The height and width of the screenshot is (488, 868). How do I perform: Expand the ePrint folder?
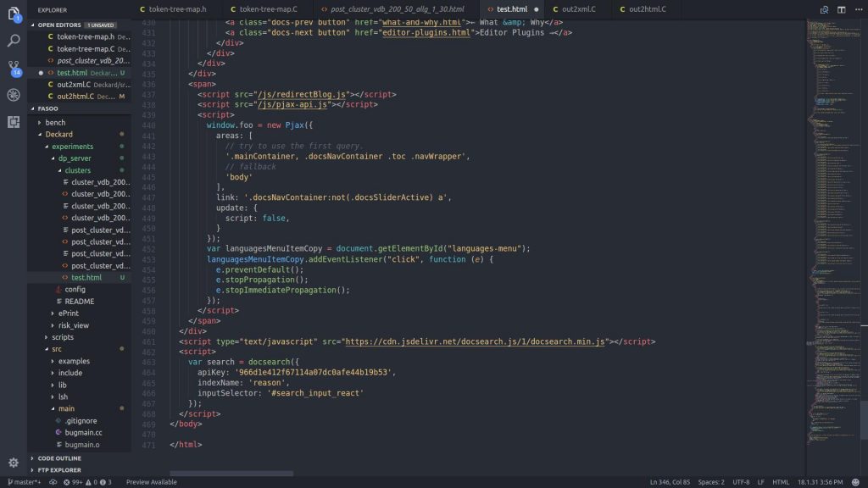click(53, 313)
